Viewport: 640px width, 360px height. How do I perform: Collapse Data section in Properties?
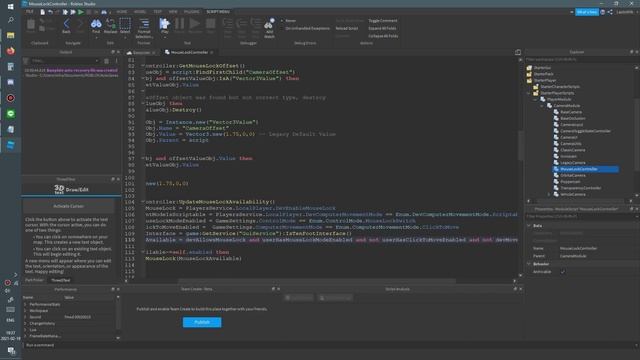(x=529, y=225)
